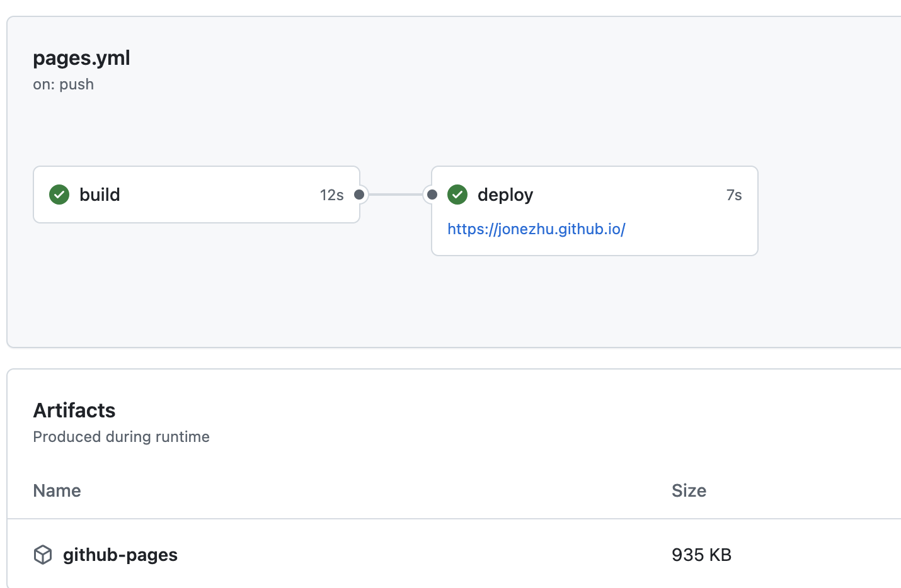Click the deploy job green checkmark icon
The width and height of the screenshot is (901, 588).
(x=457, y=195)
